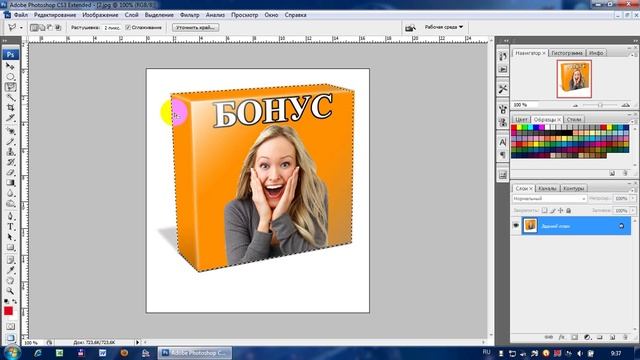Create a new layer group icon
The image size is (640, 360).
[x=600, y=337]
